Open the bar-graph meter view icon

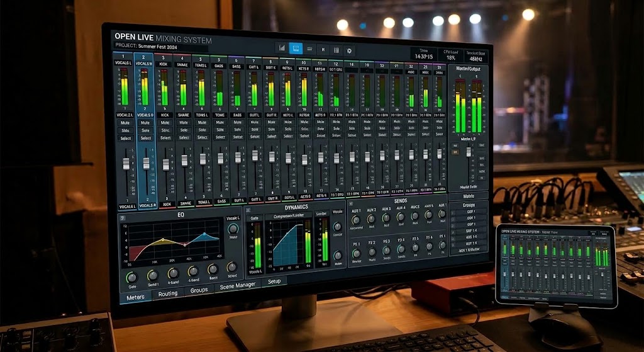(x=282, y=48)
